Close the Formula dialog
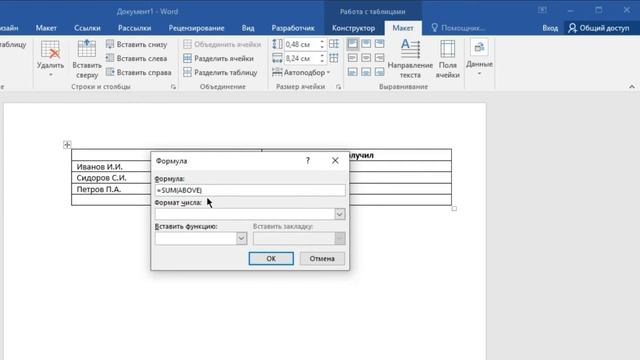640x360 pixels. coord(335,161)
